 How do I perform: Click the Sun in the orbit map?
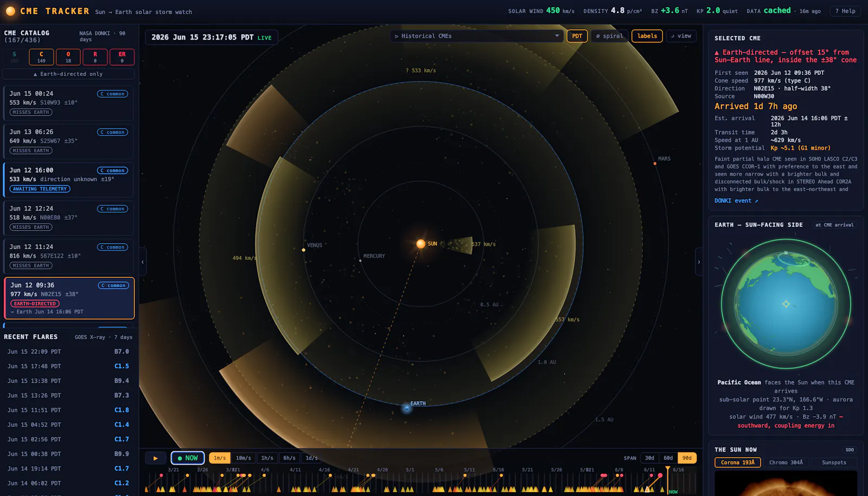(x=420, y=244)
